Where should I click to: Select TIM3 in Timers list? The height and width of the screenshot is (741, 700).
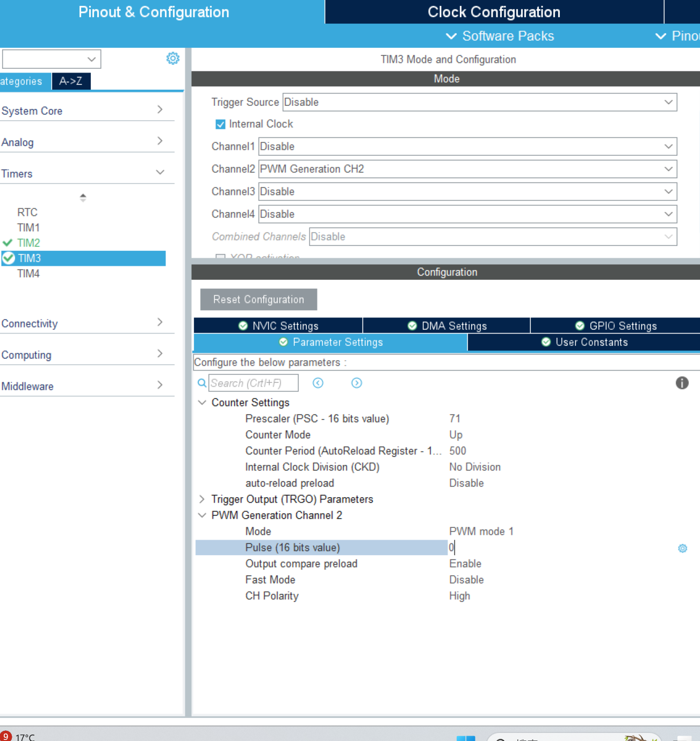(x=83, y=258)
